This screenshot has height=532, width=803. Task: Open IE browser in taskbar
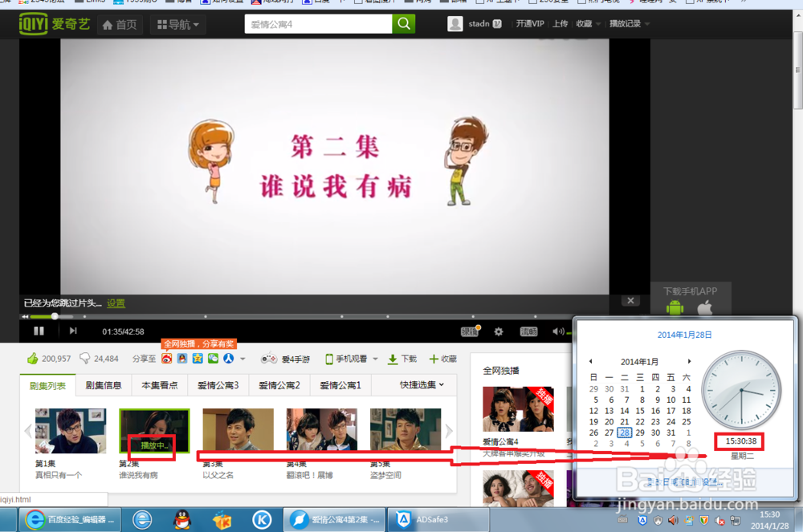tap(142, 520)
